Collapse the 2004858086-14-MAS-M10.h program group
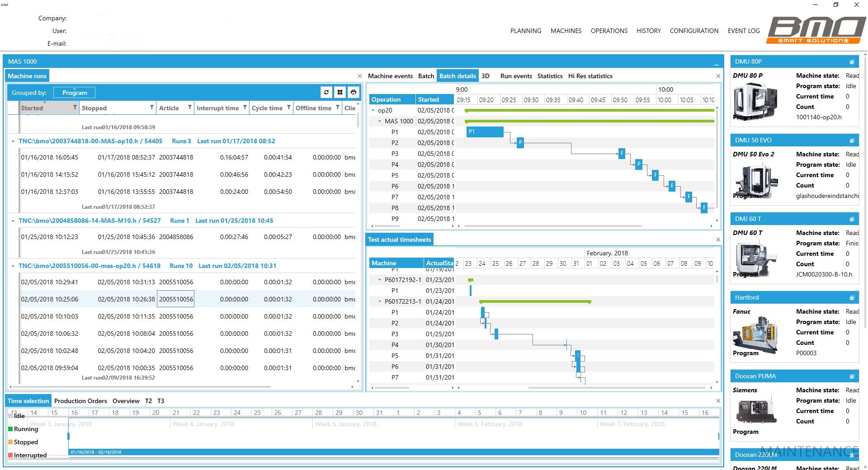 tap(13, 221)
